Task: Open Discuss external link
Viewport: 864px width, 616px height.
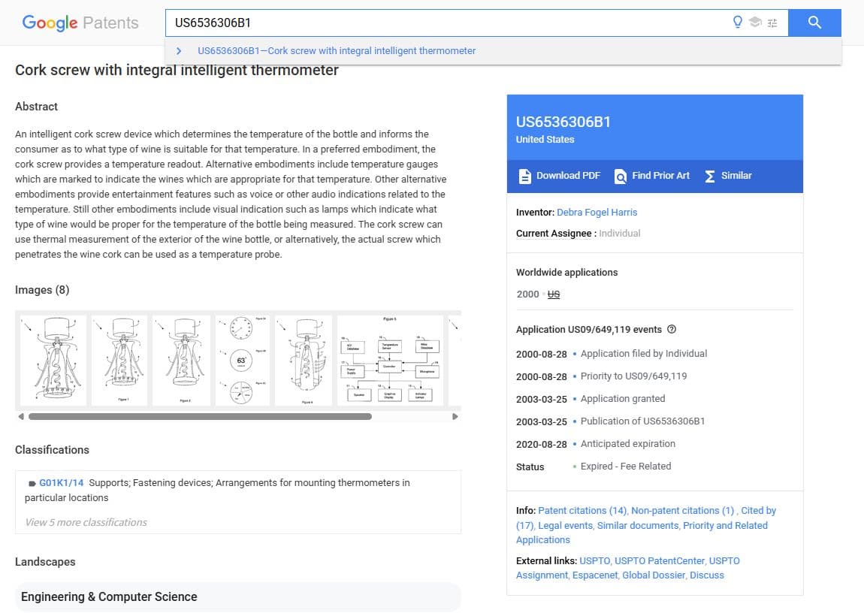Action: pos(707,575)
